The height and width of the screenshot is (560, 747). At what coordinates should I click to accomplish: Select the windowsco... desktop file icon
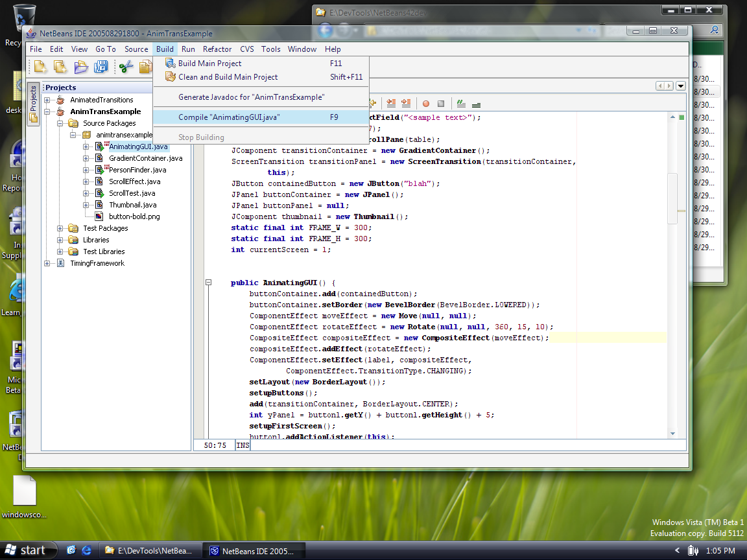click(x=24, y=496)
